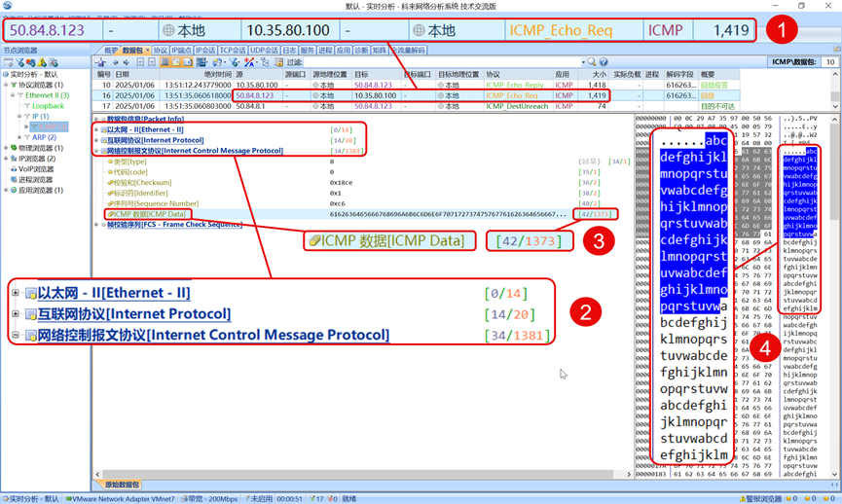The image size is (842, 504).
Task: Click the 绝对时间 column header
Action: (x=219, y=74)
